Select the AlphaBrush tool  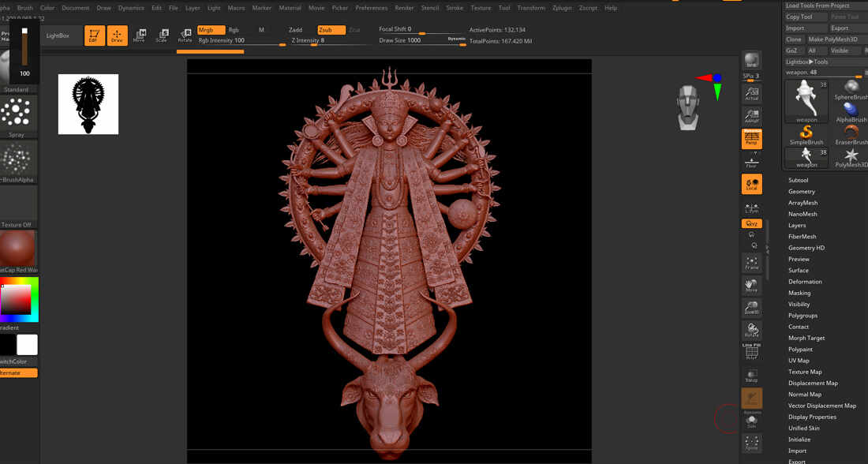coord(851,112)
